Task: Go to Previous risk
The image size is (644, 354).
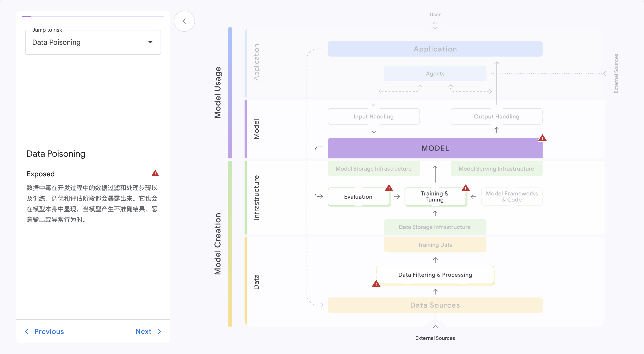Action: 49,332
